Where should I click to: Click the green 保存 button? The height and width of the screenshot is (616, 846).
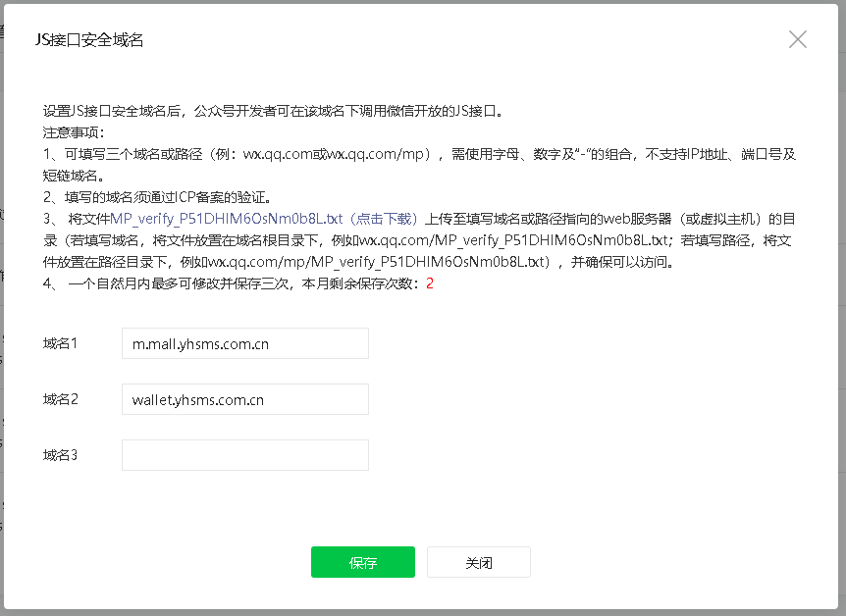coord(362,562)
